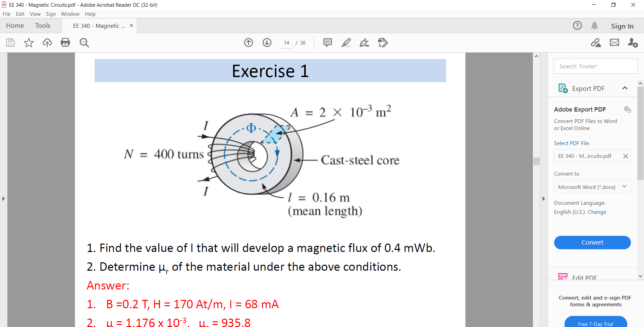644x327 pixels.
Task: Share the file via email
Action: click(x=614, y=43)
